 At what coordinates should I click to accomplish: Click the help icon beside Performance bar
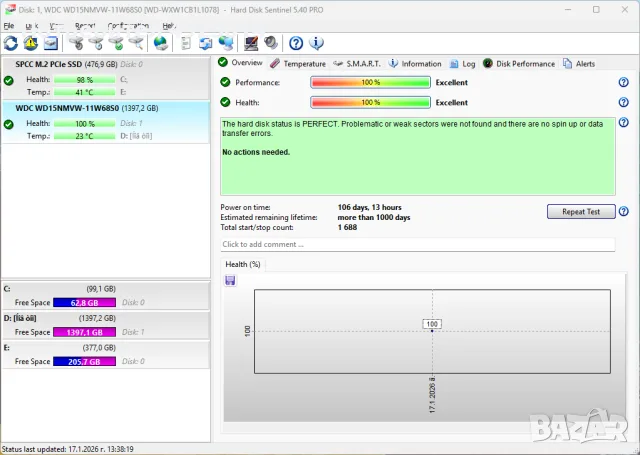click(x=623, y=82)
